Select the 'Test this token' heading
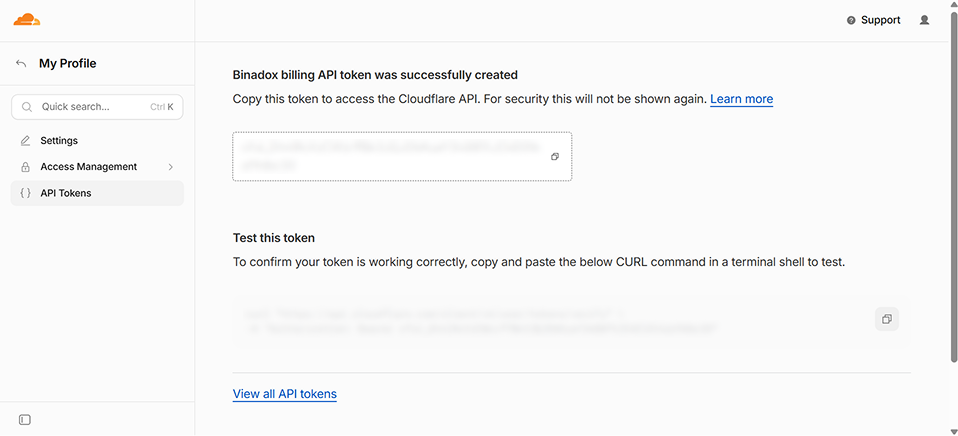The height and width of the screenshot is (436, 958). 274,238
